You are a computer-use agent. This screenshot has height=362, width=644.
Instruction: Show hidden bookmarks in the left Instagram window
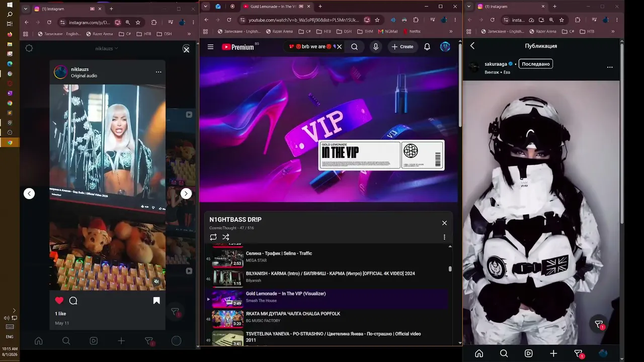pyautogui.click(x=189, y=34)
